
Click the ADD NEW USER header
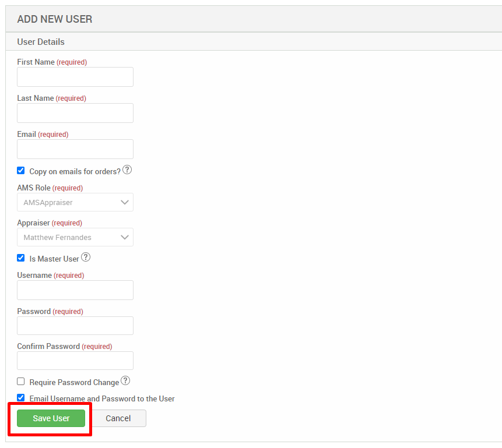[54, 19]
